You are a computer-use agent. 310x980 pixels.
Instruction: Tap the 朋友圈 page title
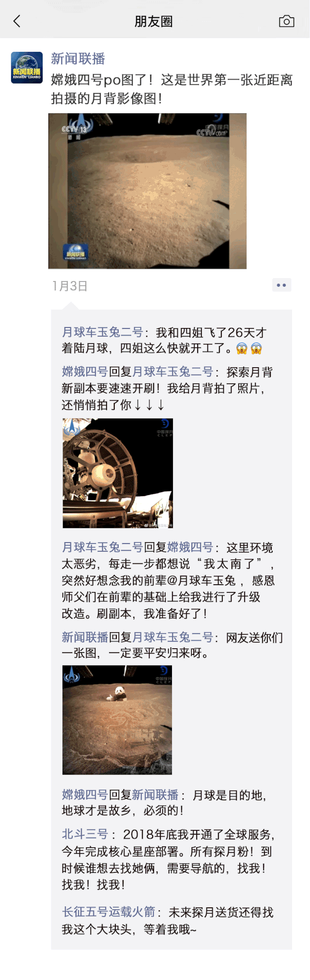(154, 21)
